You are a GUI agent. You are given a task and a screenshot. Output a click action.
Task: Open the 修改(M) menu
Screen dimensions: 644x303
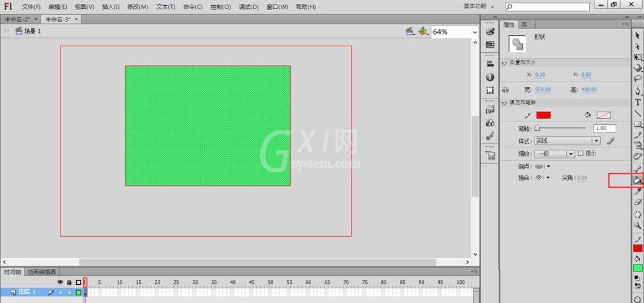138,7
